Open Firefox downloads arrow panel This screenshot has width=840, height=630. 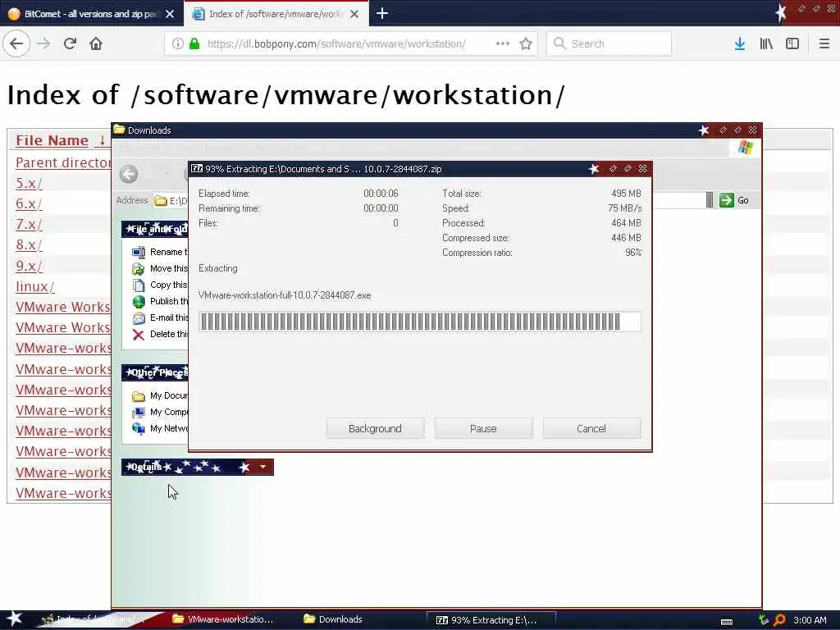(740, 43)
